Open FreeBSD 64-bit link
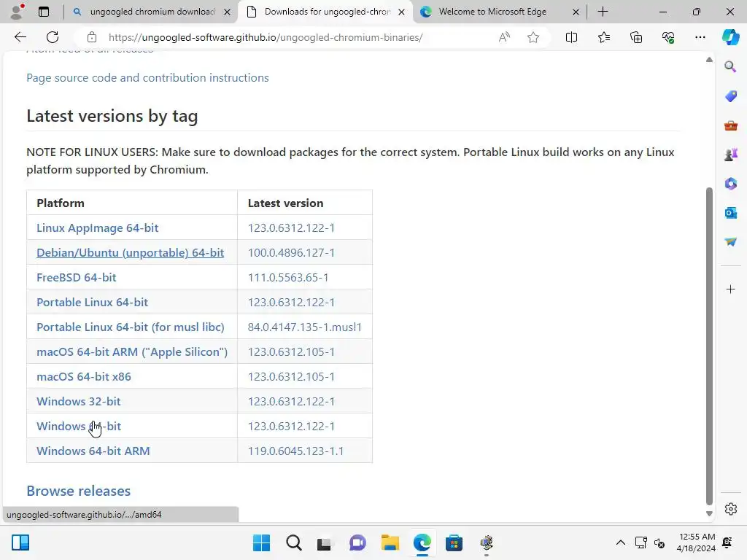This screenshot has width=747, height=560. (76, 277)
